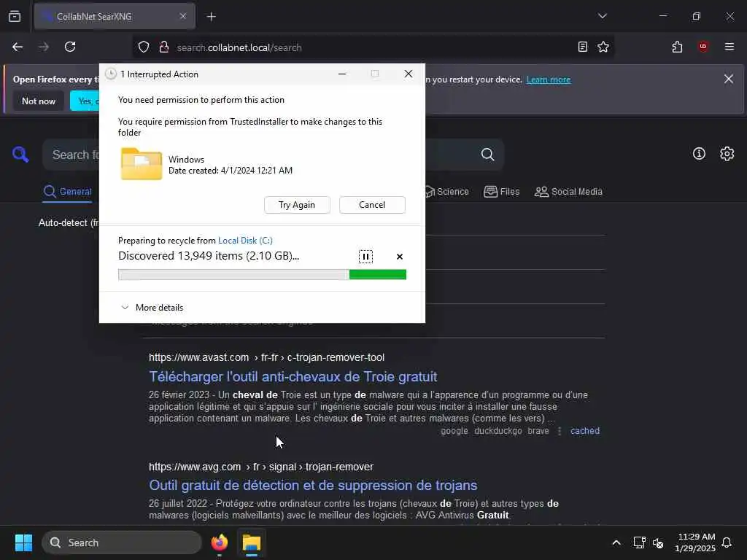Open Firefox from the taskbar
This screenshot has width=747, height=560.
click(220, 542)
